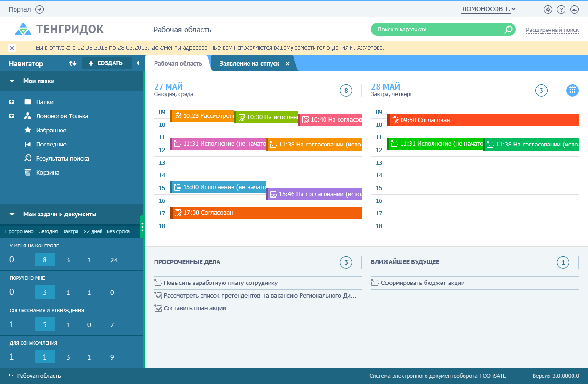The image size is (588, 384).
Task: Click the 8 tasks counter for 27 МАЙ
Action: coord(346,91)
